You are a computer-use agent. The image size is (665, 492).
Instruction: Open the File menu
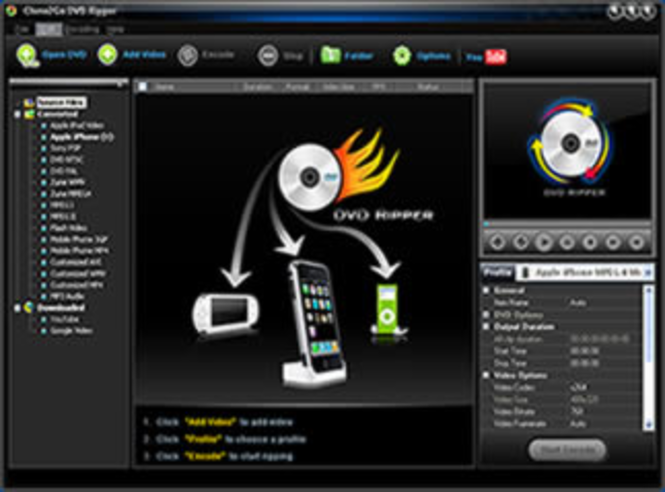[22, 29]
